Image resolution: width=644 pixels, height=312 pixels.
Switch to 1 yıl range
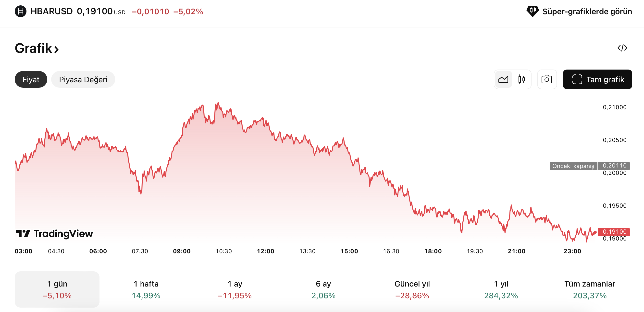(501, 289)
